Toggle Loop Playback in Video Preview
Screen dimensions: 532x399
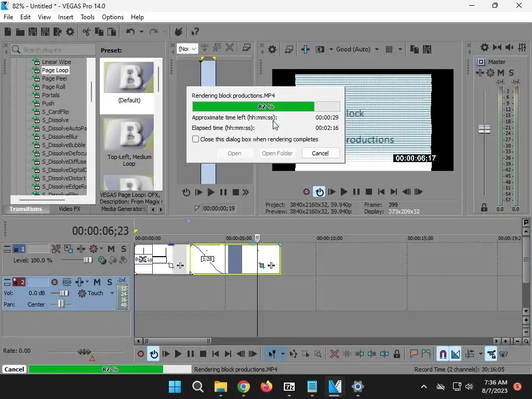point(319,192)
